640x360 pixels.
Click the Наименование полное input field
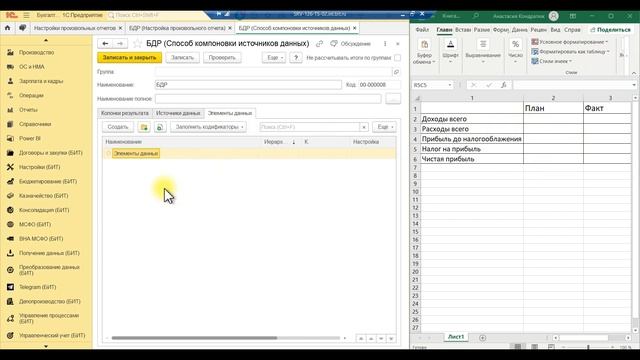click(268, 99)
